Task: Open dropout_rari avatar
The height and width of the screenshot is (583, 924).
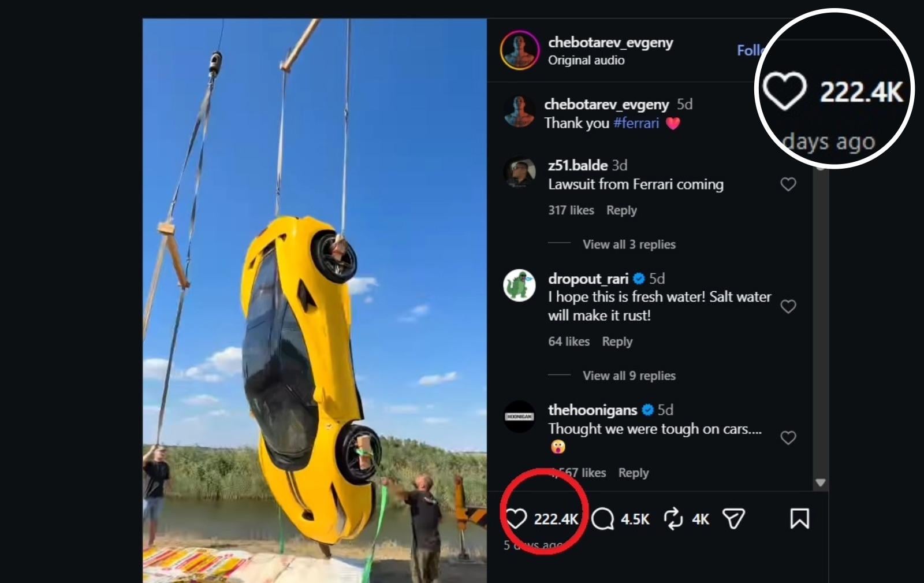Action: click(x=519, y=285)
